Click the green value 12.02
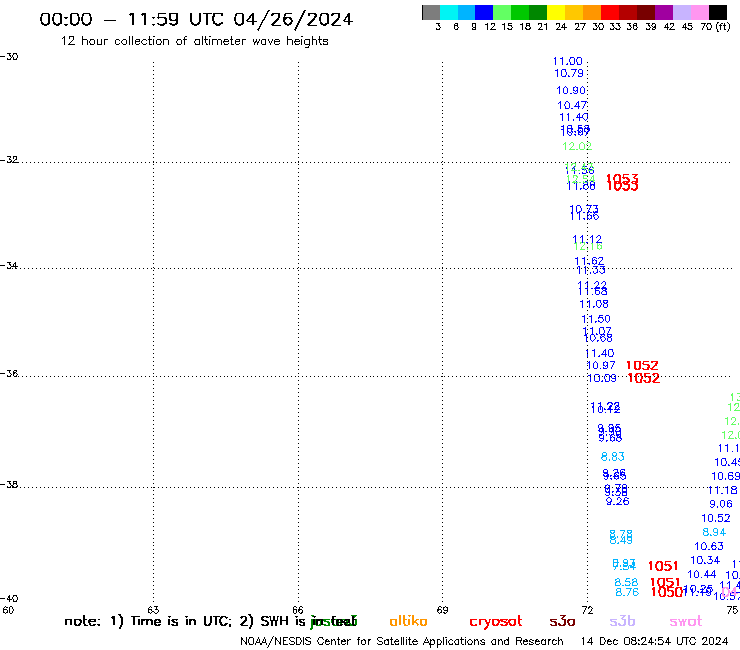 577,146
